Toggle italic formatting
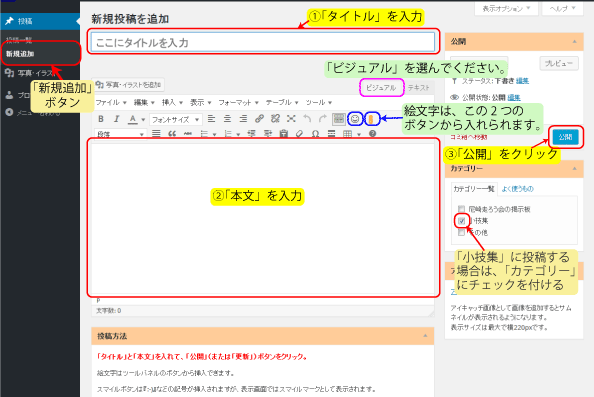The height and width of the screenshot is (397, 594). tap(116, 119)
